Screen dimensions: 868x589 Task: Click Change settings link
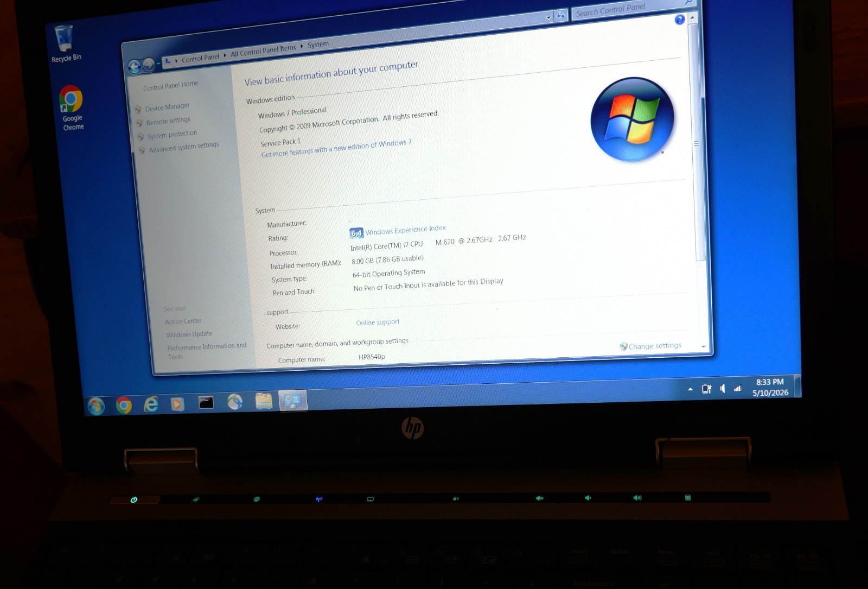coord(655,346)
